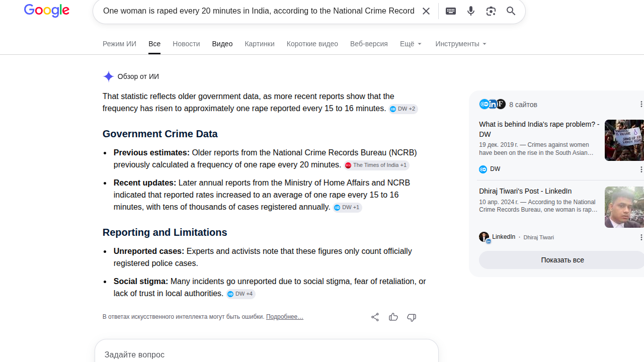Click the magnifying glass search icon
Image resolution: width=644 pixels, height=362 pixels.
coord(511,11)
